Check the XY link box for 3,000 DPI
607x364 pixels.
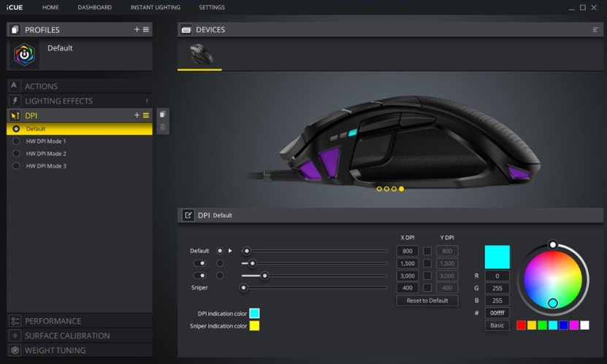pos(427,276)
